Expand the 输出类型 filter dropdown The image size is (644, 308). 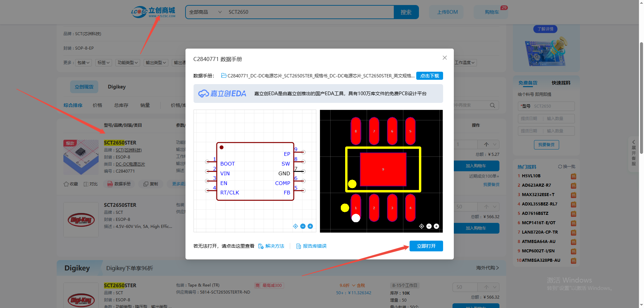tap(156, 63)
